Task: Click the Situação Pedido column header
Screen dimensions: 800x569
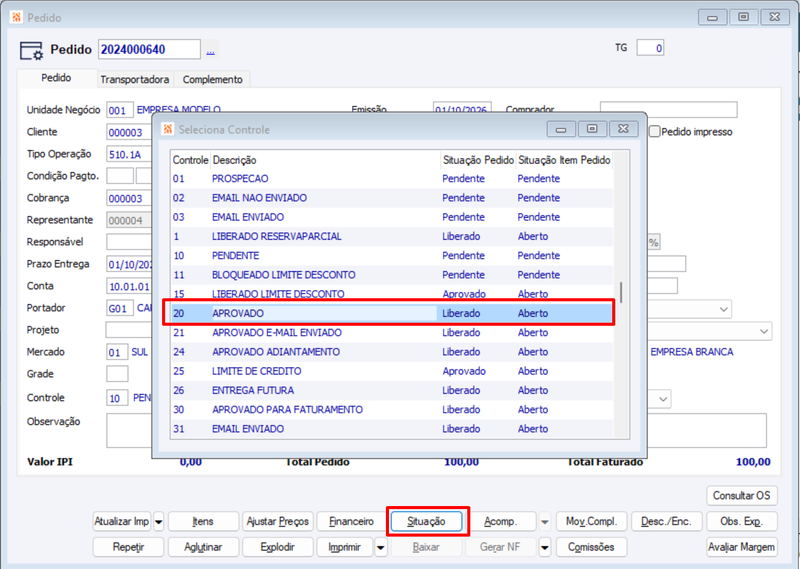Action: pos(478,160)
